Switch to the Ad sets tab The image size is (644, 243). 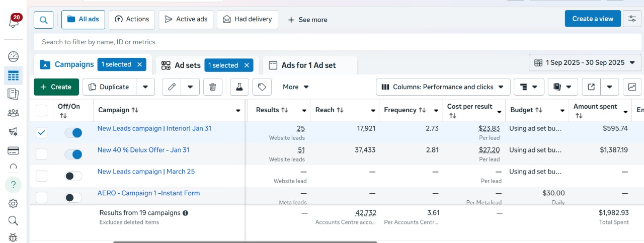click(x=181, y=65)
